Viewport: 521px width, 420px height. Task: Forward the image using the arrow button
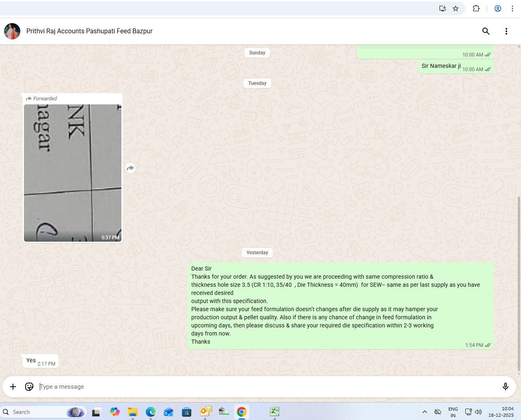130,168
